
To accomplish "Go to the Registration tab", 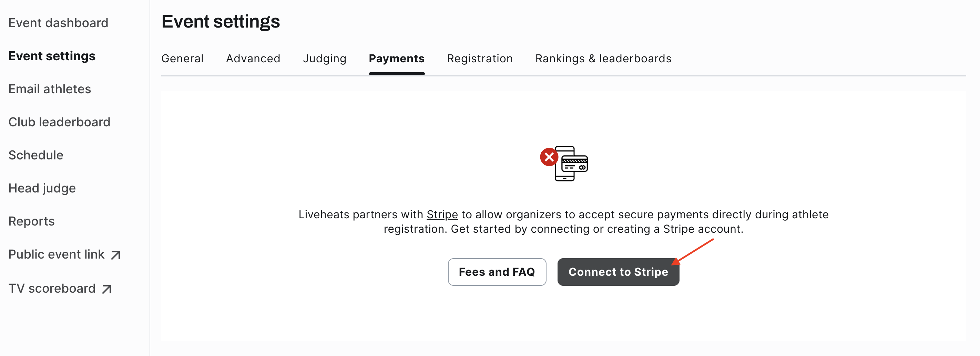I will [x=480, y=59].
